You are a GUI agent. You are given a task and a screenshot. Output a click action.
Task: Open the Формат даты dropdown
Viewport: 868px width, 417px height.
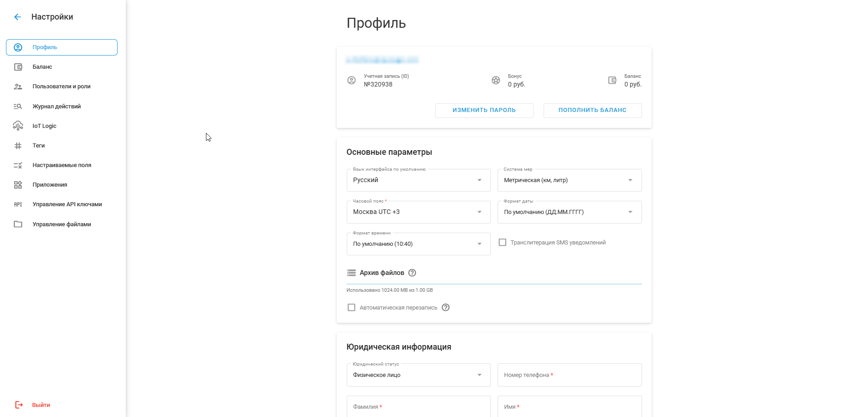pos(569,212)
